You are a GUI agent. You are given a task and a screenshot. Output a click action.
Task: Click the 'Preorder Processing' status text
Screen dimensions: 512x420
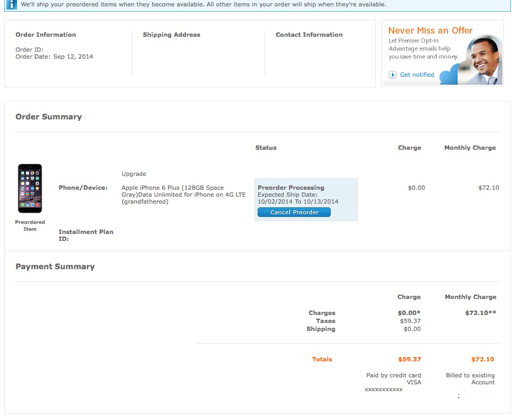(x=291, y=188)
